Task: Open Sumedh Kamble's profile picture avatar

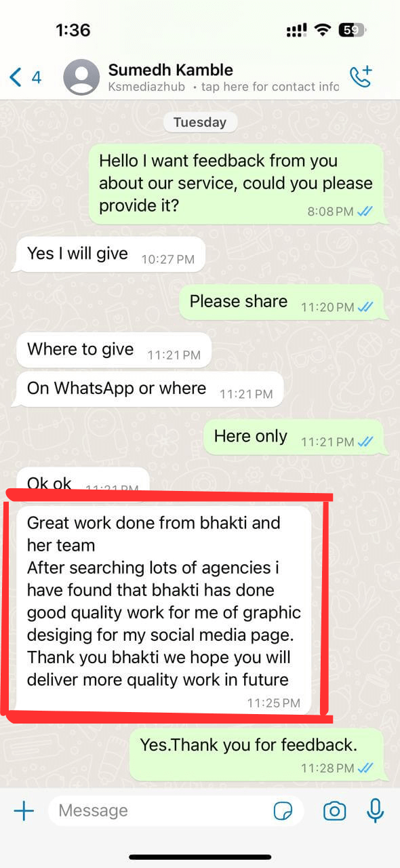Action: click(x=81, y=77)
